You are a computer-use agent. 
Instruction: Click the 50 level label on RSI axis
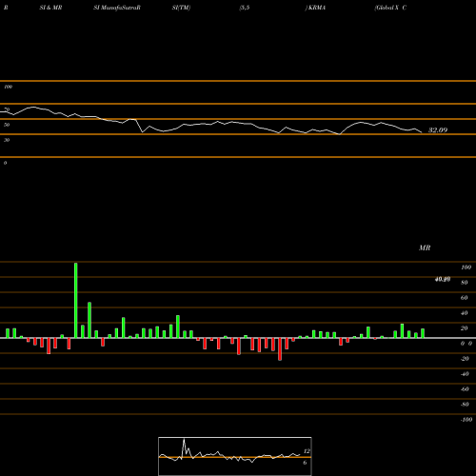coord(7,125)
